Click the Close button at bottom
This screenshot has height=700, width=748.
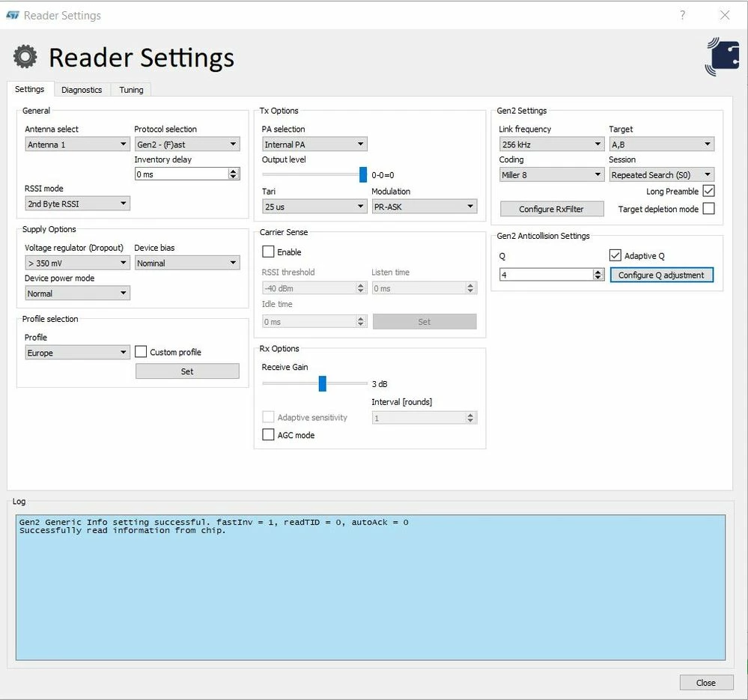point(706,683)
